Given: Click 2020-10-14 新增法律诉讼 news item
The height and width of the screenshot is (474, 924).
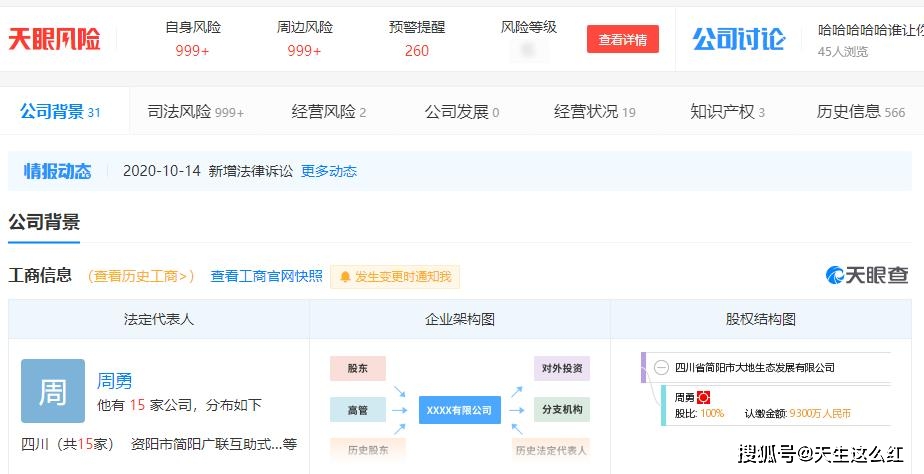Looking at the screenshot, I should click(207, 171).
